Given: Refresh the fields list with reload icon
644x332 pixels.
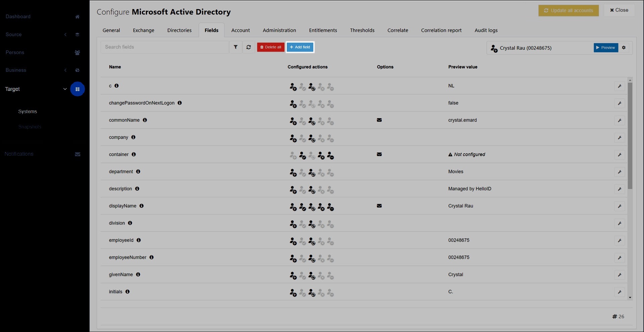Looking at the screenshot, I should click(249, 47).
